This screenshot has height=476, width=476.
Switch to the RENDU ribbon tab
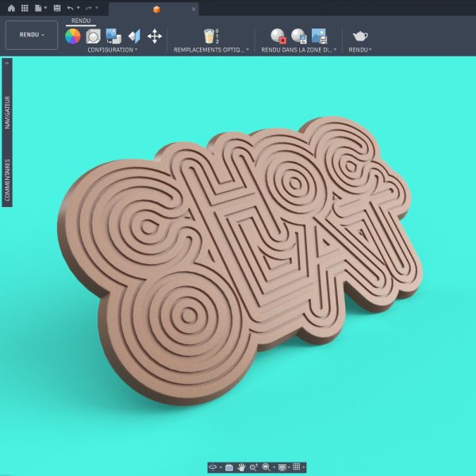[x=81, y=21]
